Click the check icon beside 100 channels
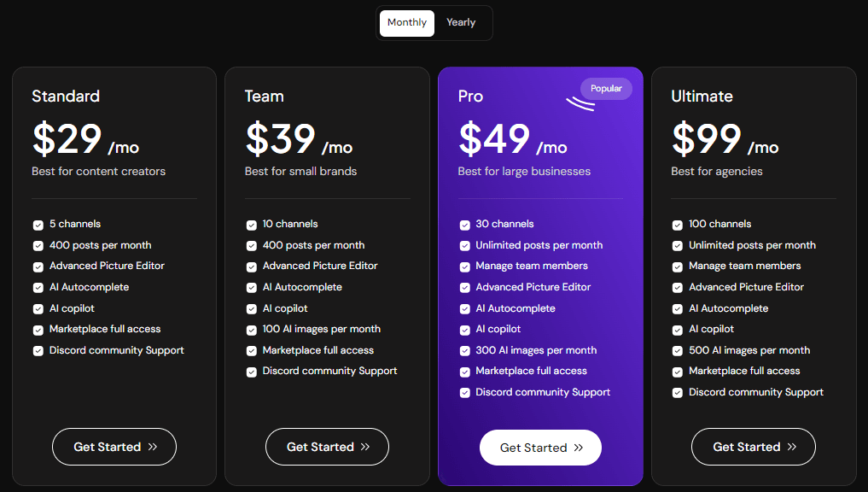 click(678, 225)
